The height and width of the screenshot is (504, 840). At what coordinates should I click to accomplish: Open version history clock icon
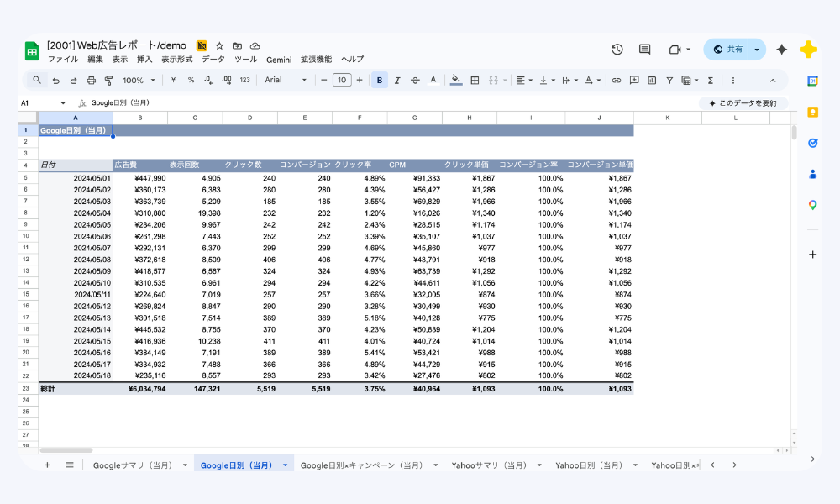[x=617, y=50]
